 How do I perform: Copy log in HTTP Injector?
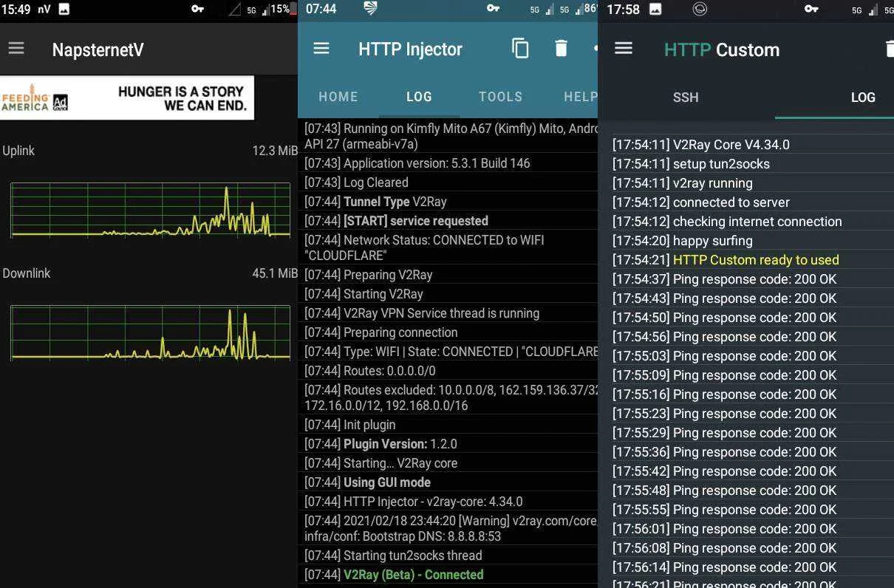click(520, 49)
